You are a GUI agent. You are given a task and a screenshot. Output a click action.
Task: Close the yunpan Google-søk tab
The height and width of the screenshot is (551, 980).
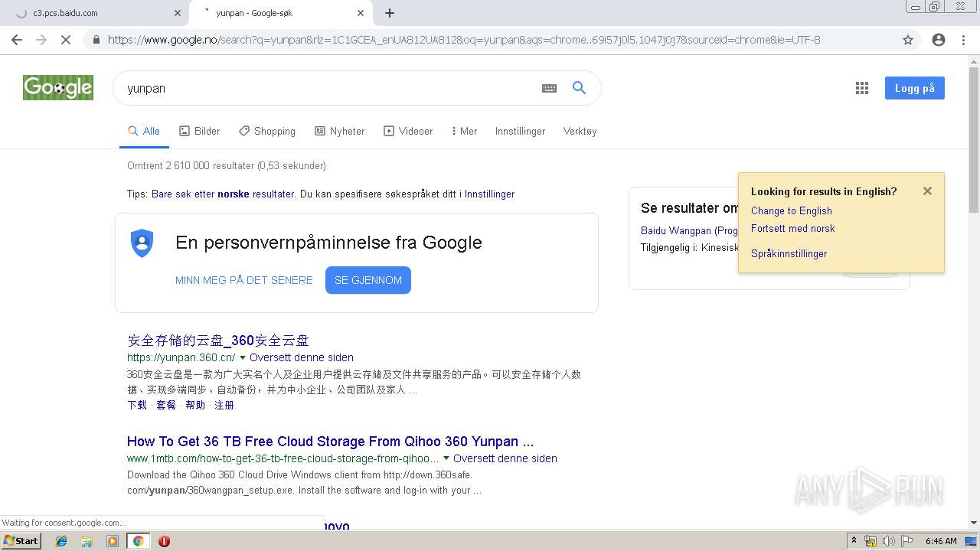coord(361,13)
